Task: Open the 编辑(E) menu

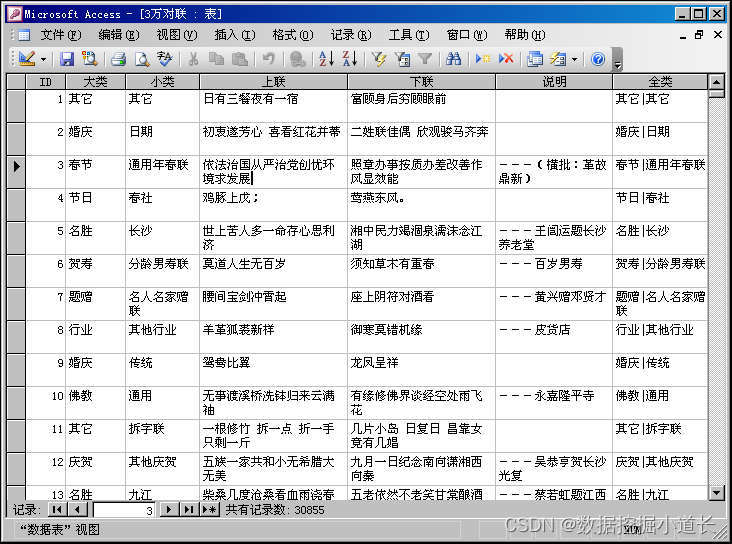Action: pos(119,35)
